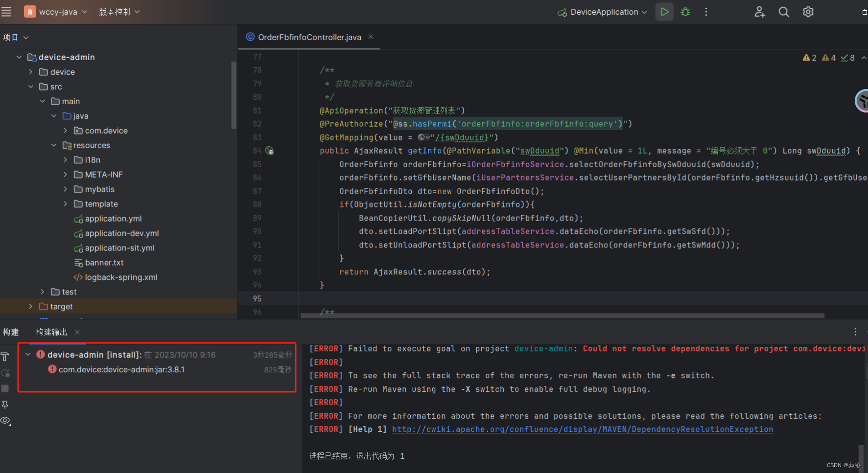Viewport: 868px width, 473px height.
Task: Open the main hamburger menu
Action: click(6, 12)
